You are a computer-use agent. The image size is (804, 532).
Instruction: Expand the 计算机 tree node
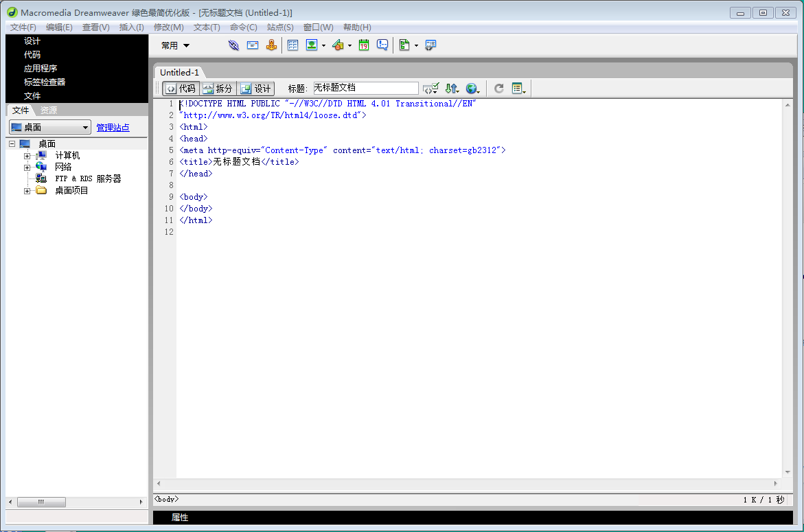(x=27, y=156)
